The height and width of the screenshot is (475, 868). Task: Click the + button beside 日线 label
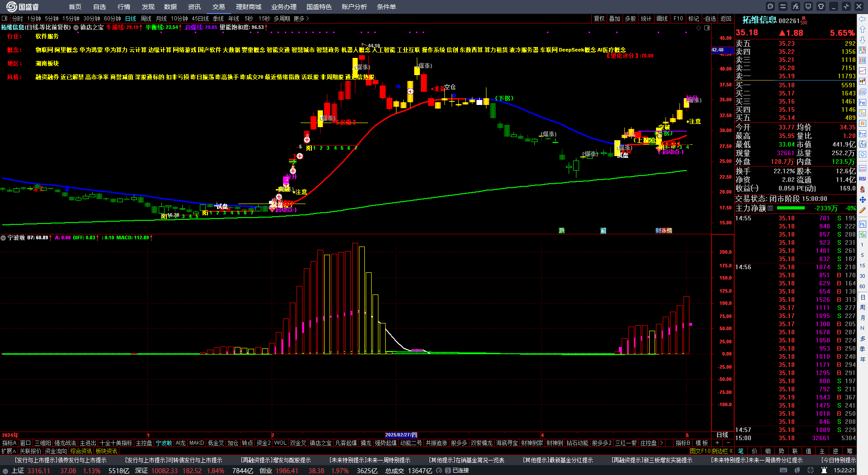pos(717,443)
